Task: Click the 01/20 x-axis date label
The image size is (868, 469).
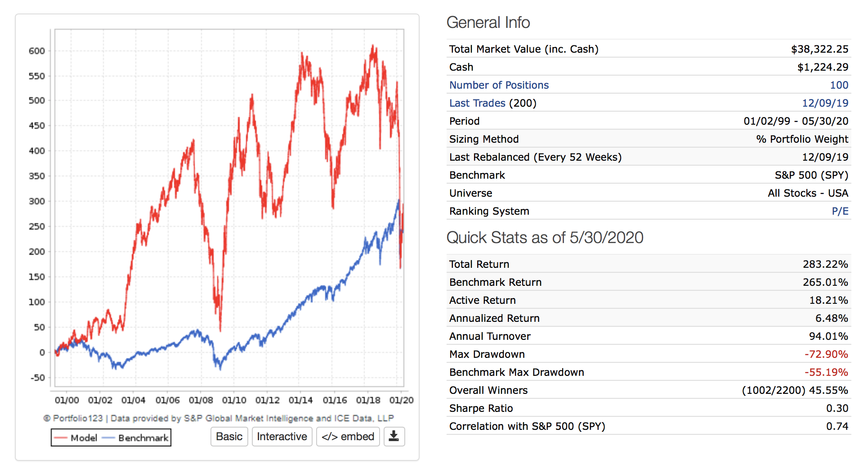Action: tap(401, 400)
